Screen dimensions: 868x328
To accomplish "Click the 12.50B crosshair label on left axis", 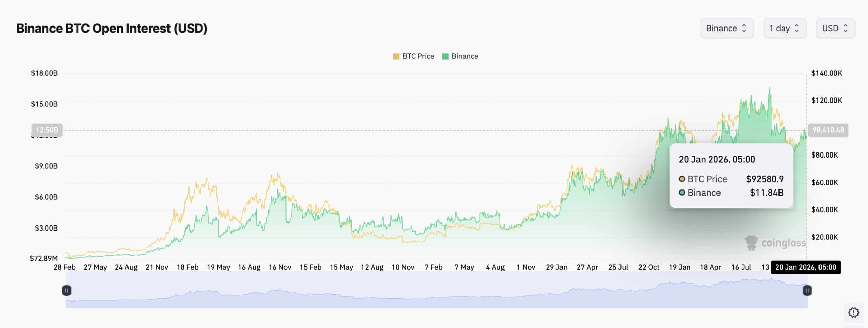I will pyautogui.click(x=47, y=130).
